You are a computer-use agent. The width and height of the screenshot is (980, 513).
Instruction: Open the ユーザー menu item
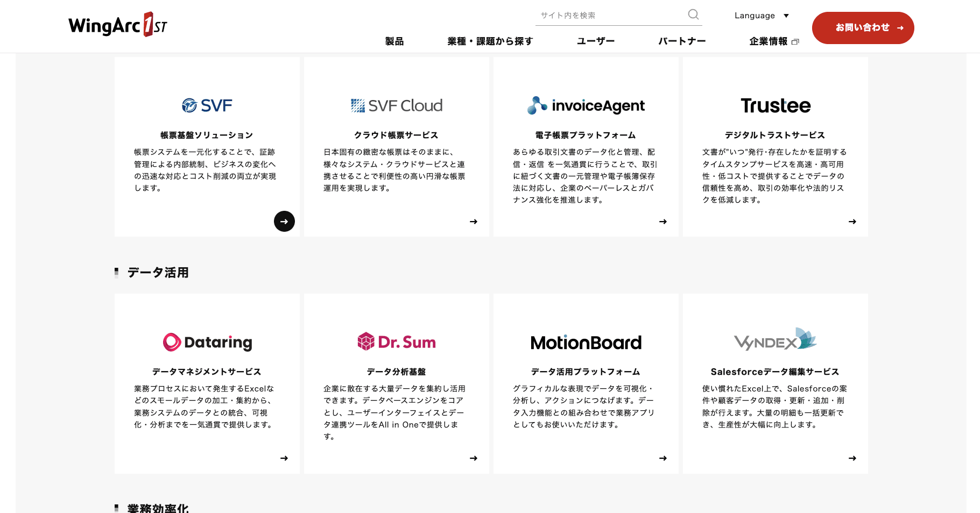tap(596, 41)
